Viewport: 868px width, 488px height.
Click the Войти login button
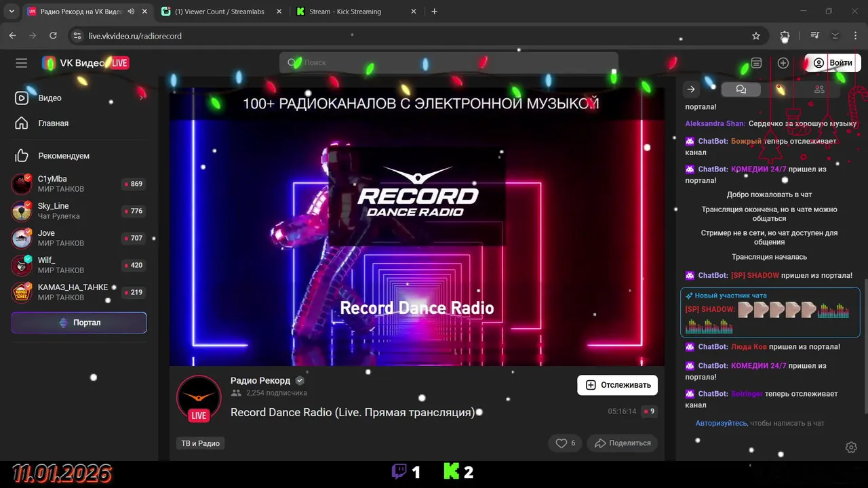tap(833, 63)
